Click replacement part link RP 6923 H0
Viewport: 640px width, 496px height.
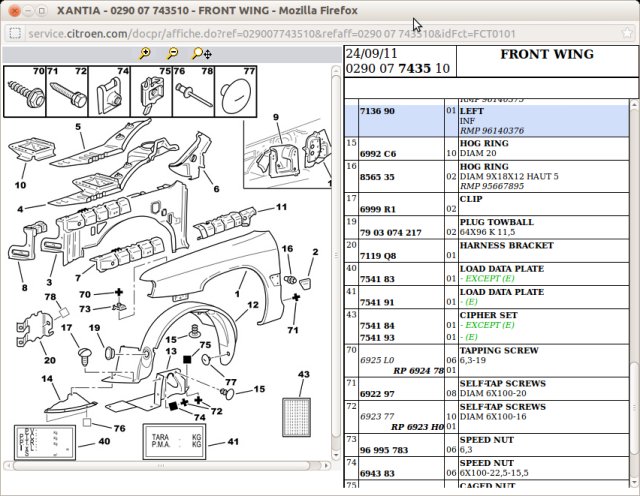(x=417, y=427)
